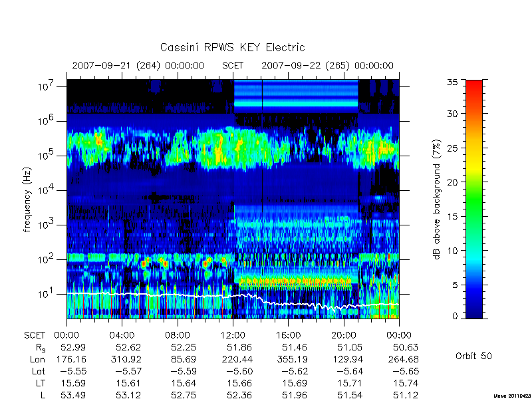
Task: Click the Lon value 85.69
Action: [x=184, y=359]
